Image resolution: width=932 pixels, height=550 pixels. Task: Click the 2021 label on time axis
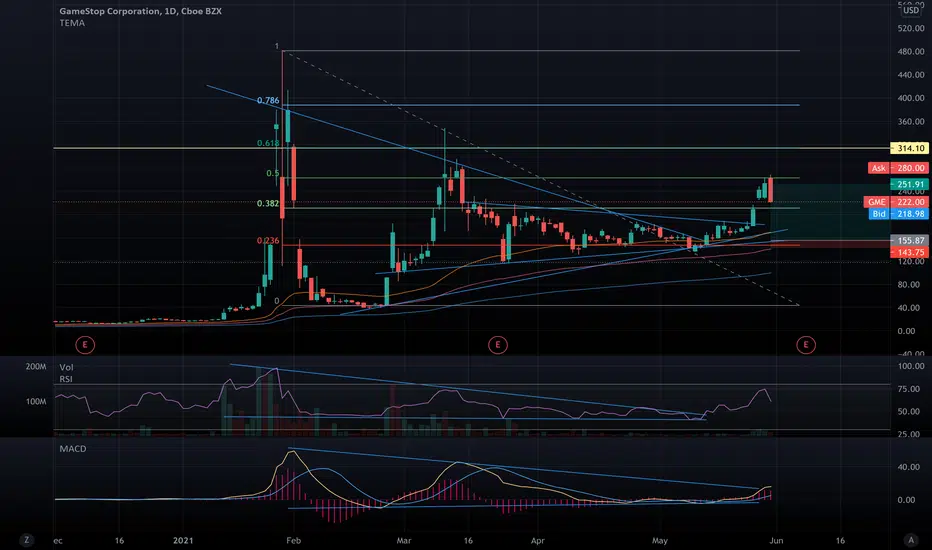(183, 540)
